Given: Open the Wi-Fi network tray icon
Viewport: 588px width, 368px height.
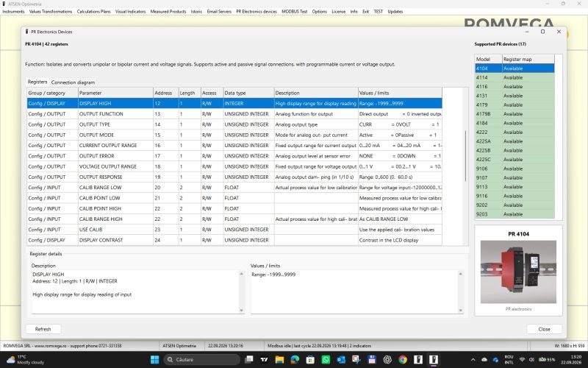Looking at the screenshot, I should 522,360.
